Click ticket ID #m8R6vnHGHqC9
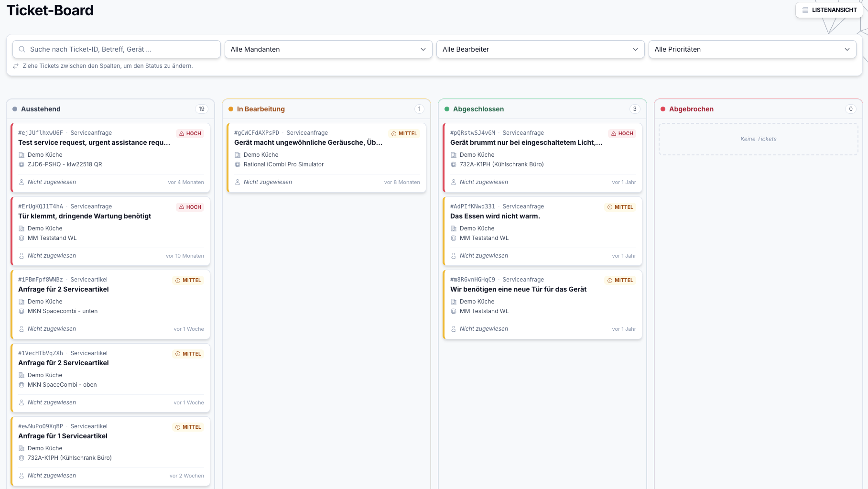 [x=473, y=280]
